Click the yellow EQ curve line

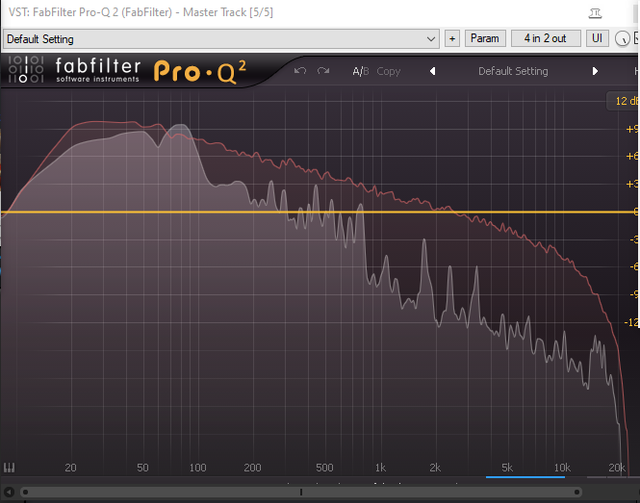320,212
